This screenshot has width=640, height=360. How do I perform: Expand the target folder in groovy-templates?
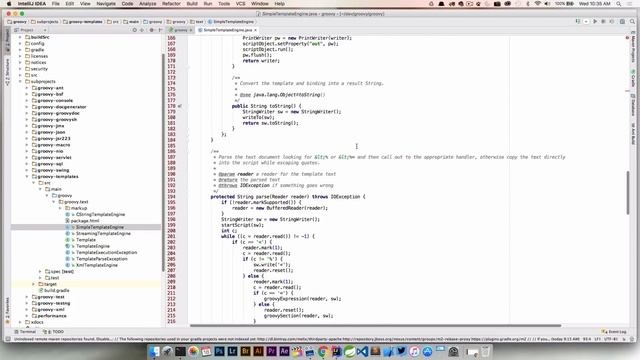(33, 284)
